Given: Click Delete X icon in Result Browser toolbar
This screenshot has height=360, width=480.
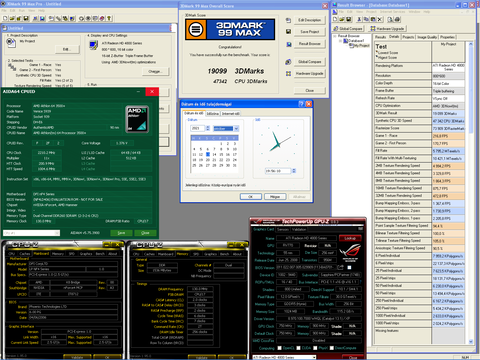Looking at the screenshot, I should (380, 19).
